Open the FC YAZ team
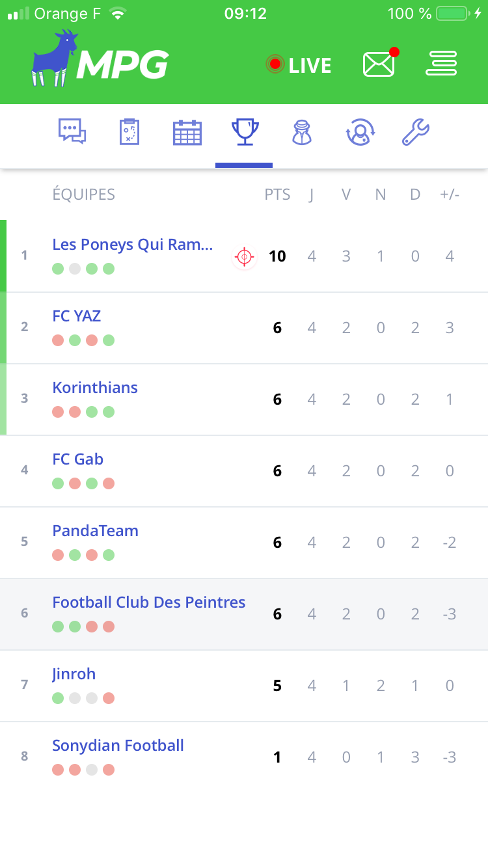 click(x=77, y=316)
